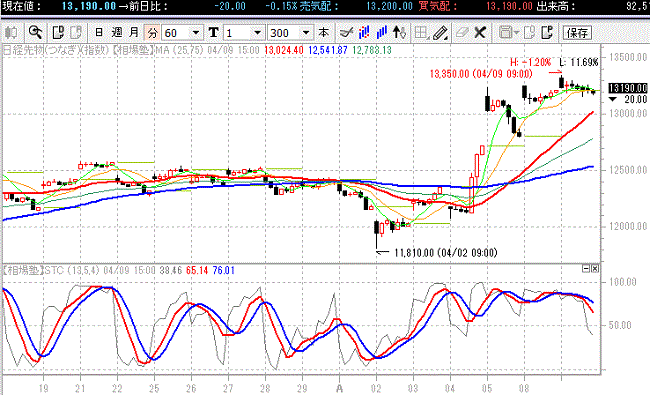Close the STC indicator panel
The image size is (650, 395).
point(595,269)
